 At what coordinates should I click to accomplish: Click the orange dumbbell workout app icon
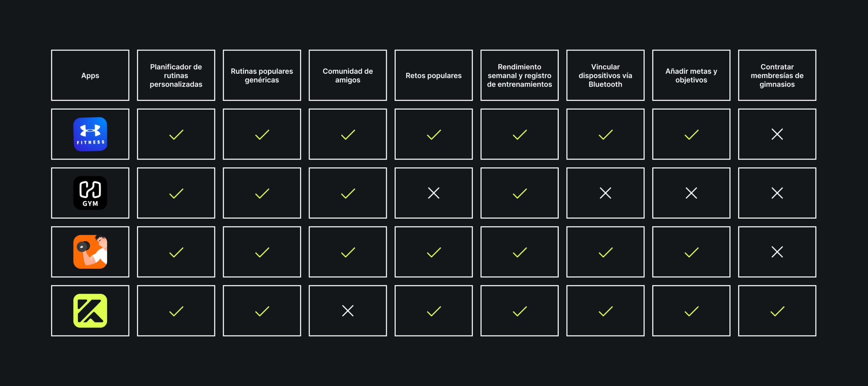click(x=90, y=252)
